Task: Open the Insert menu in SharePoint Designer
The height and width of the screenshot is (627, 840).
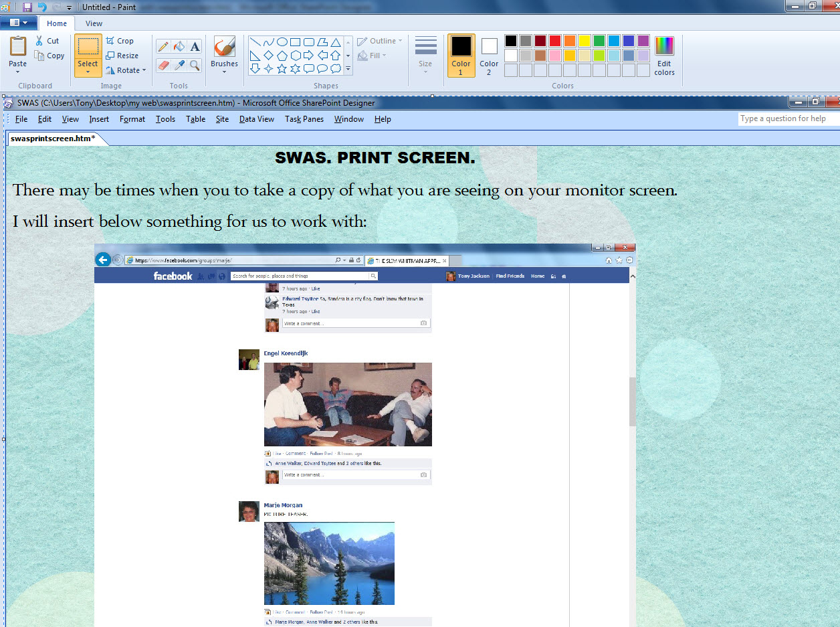Action: (99, 119)
